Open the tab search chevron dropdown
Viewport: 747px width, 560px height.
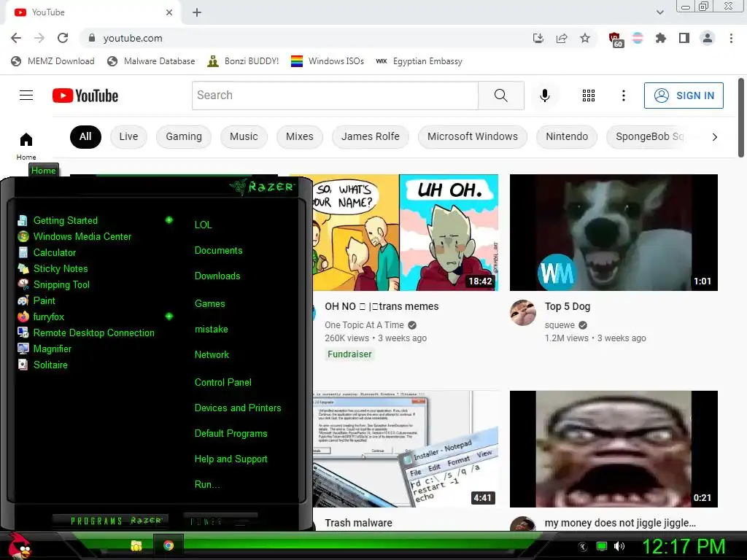pos(659,12)
